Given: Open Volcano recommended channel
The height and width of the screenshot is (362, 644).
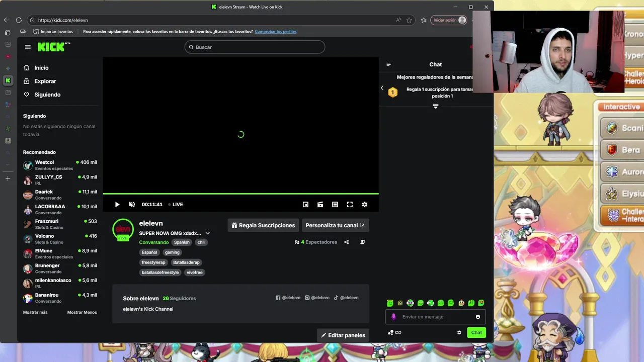Looking at the screenshot, I should [x=60, y=239].
